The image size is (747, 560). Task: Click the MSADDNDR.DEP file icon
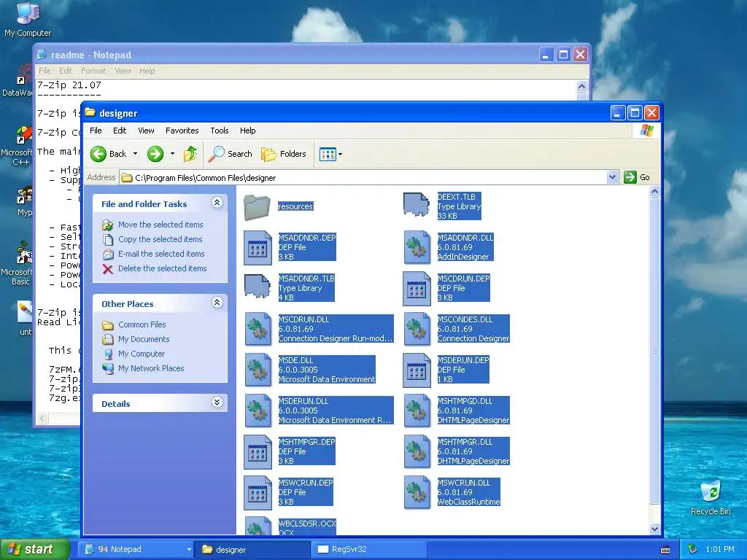tap(258, 248)
